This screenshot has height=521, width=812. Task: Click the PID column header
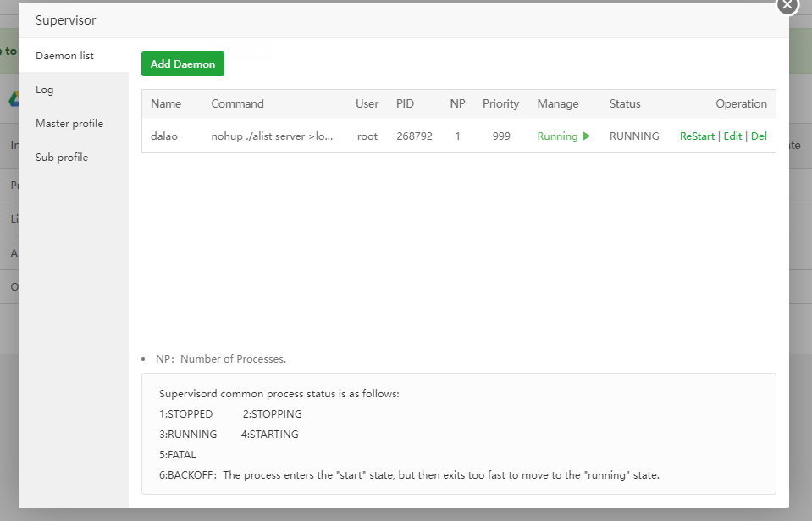click(x=405, y=104)
